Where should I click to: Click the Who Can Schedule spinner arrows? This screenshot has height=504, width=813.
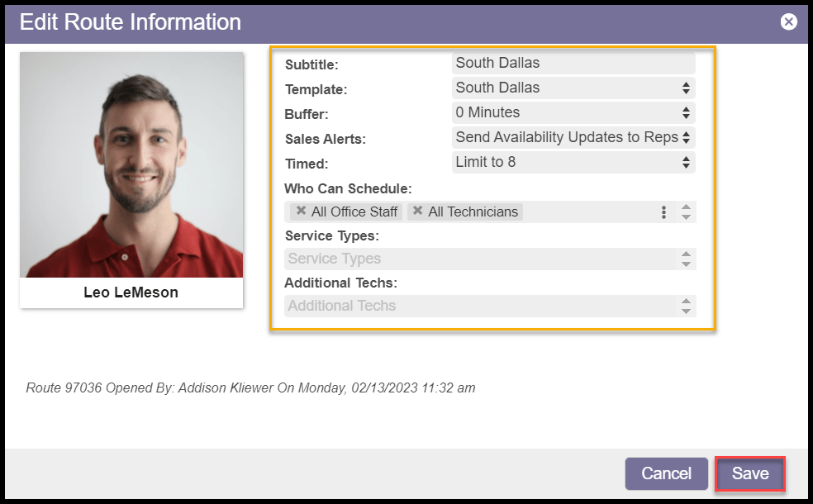[x=686, y=212]
